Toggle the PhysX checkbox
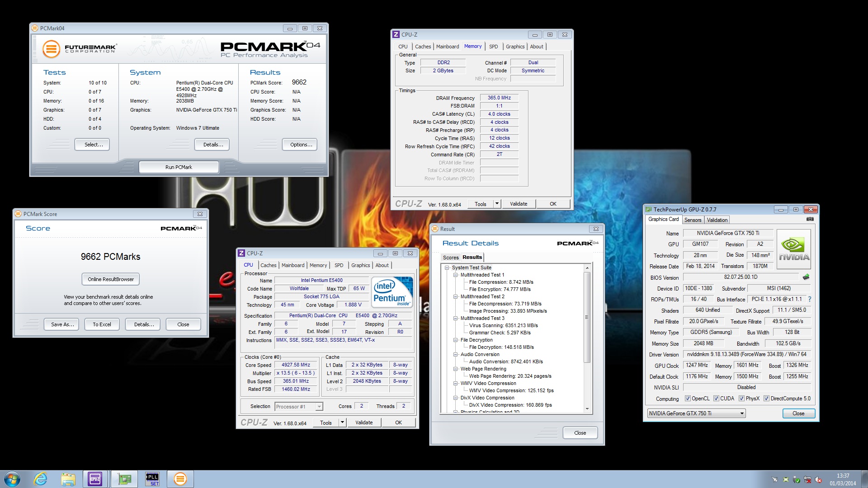The height and width of the screenshot is (488, 868). click(741, 398)
